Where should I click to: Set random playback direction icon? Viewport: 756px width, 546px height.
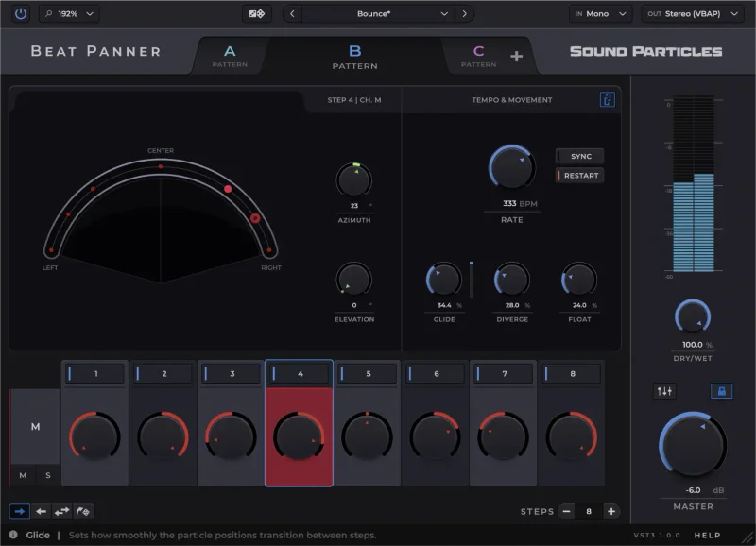coord(83,511)
